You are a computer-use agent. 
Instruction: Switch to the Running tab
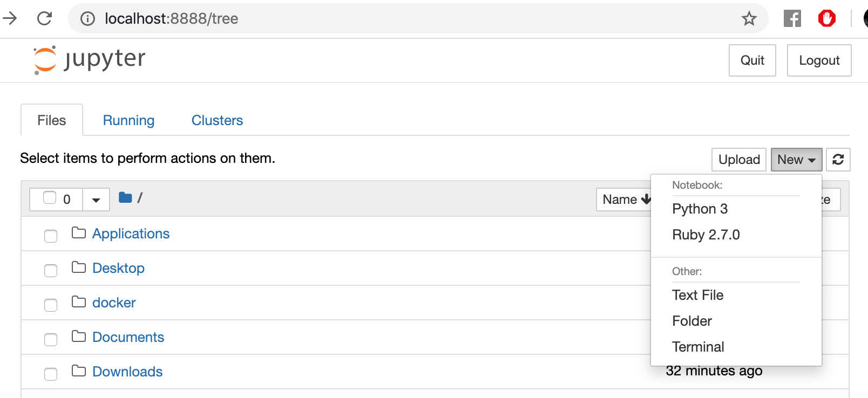(x=128, y=120)
